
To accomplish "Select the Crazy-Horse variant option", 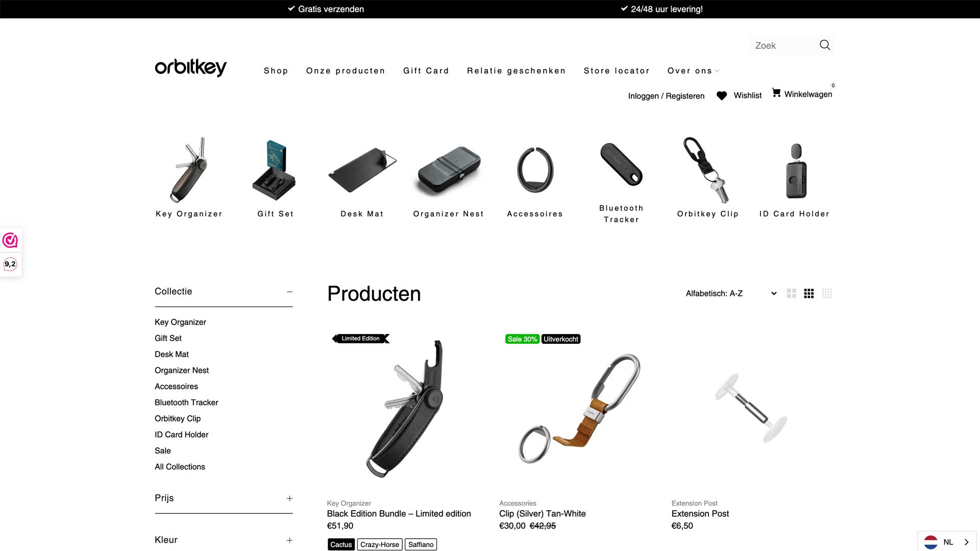I will click(380, 544).
